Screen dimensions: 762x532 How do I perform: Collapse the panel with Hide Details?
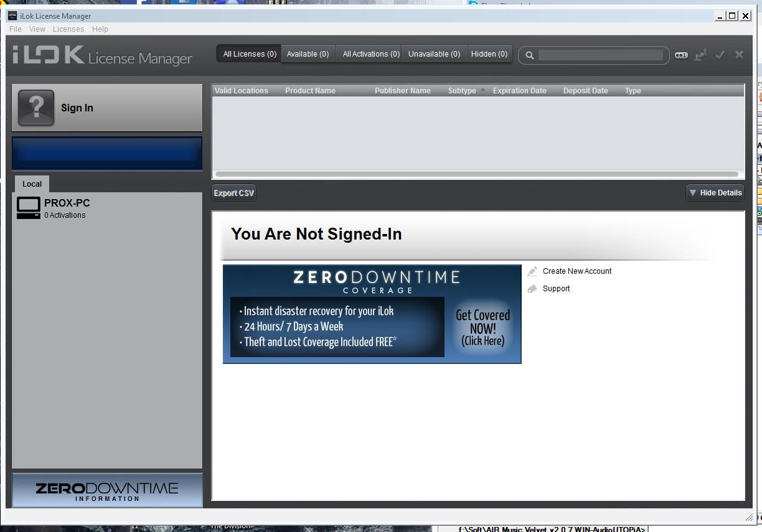(715, 193)
